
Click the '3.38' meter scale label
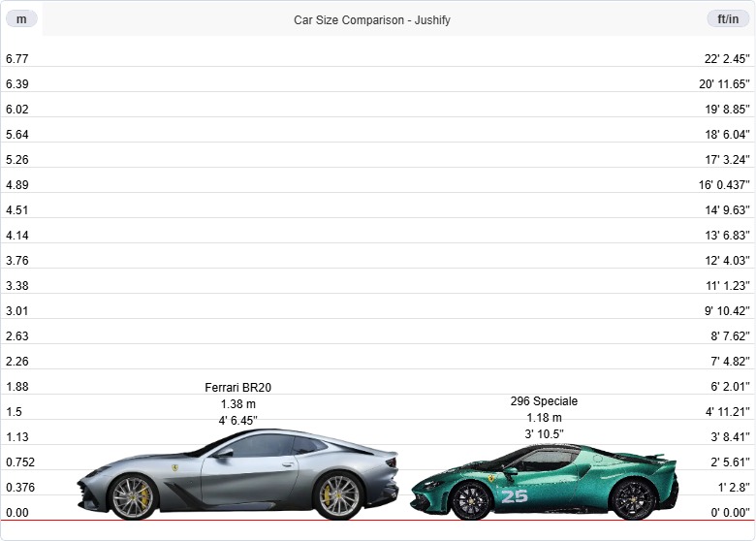[x=17, y=286]
